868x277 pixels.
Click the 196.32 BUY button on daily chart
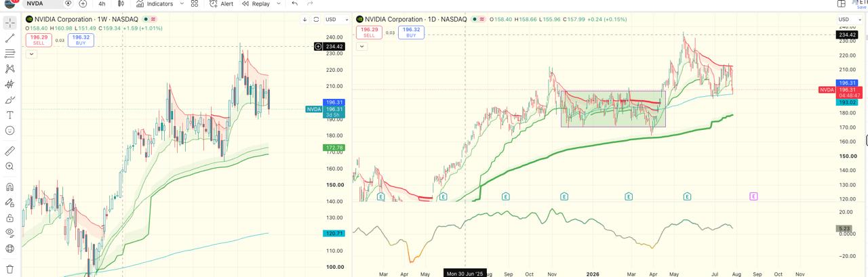coord(411,33)
